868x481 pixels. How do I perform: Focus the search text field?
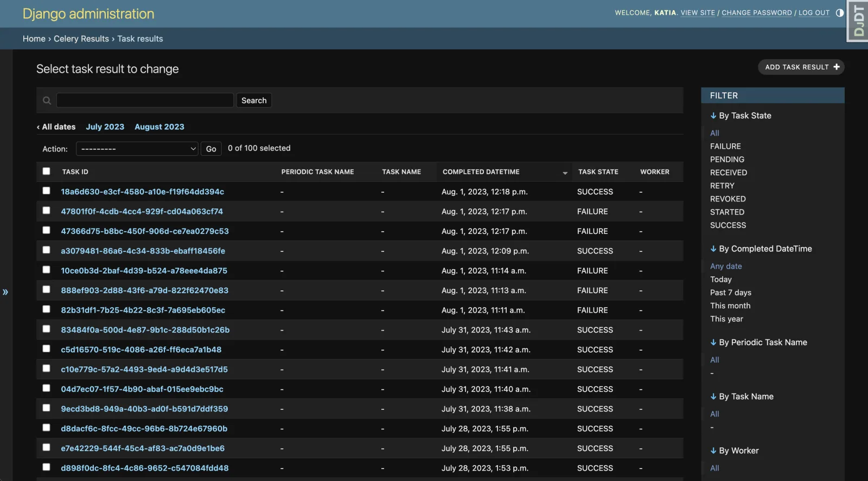click(145, 100)
